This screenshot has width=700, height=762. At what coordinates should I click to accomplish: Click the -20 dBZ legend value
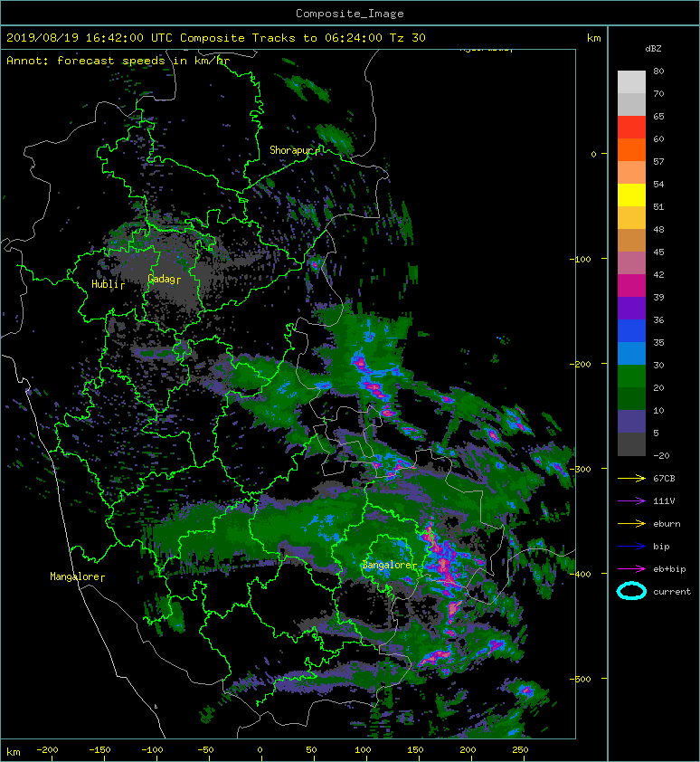click(661, 456)
